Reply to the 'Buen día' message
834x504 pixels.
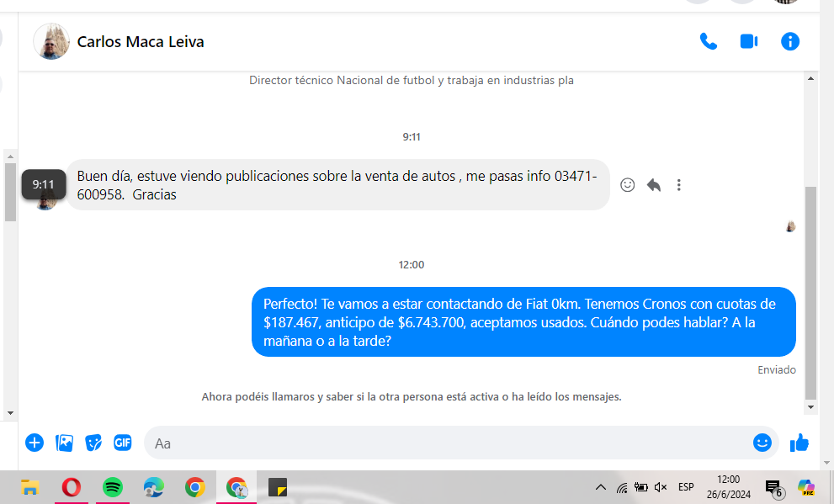point(653,185)
